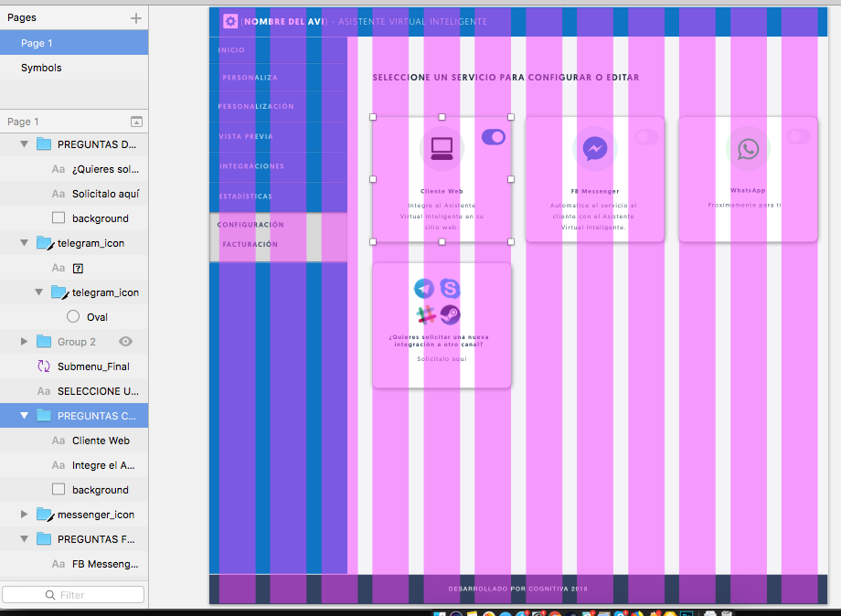Viewport: 841px width, 616px height.
Task: Toggle the Cliente Web switch off
Action: pyautogui.click(x=494, y=137)
